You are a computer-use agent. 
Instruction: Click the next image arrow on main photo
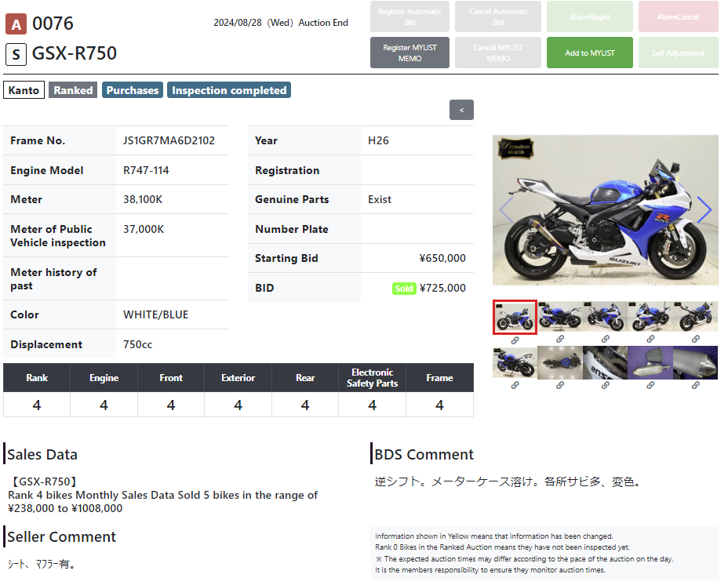click(704, 210)
